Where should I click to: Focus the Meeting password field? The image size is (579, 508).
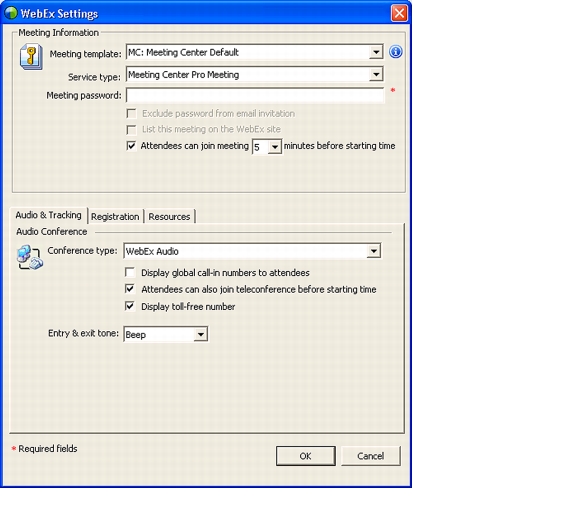255,95
